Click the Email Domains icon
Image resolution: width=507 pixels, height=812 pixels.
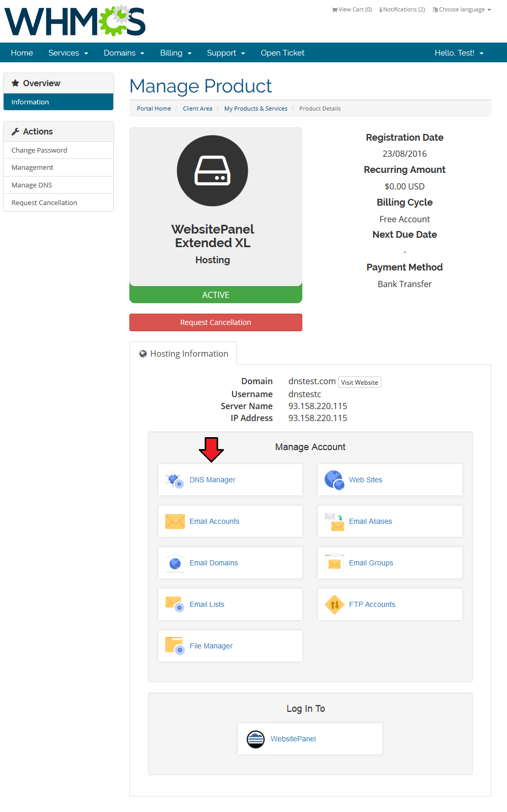click(175, 563)
